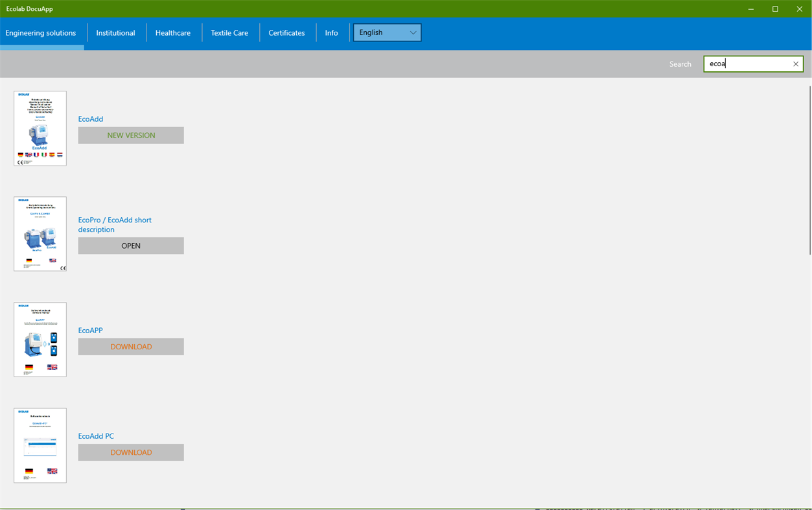Open the EcoPro / EcoAdd short description thumbnail
Image resolution: width=812 pixels, height=510 pixels.
click(40, 233)
